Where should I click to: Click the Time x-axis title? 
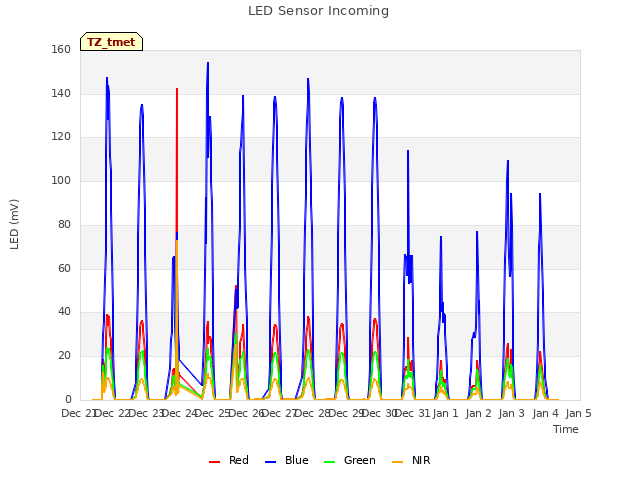[566, 429]
